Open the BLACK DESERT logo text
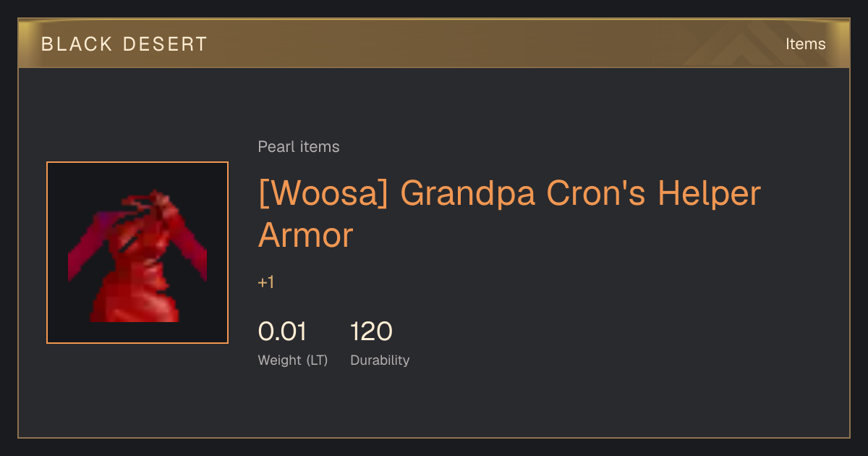 124,44
